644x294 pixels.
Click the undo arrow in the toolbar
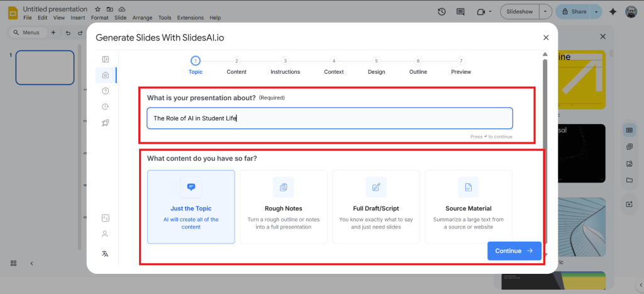[68, 33]
